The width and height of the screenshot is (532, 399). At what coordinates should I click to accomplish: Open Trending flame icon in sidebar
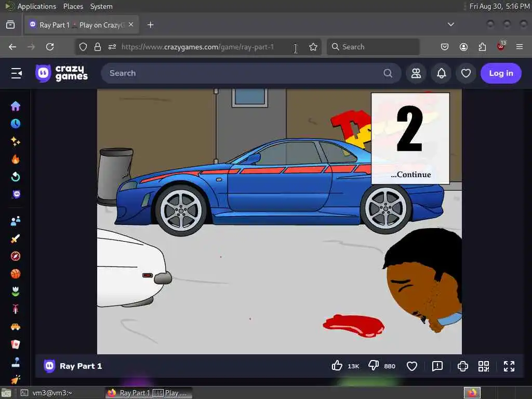click(16, 159)
